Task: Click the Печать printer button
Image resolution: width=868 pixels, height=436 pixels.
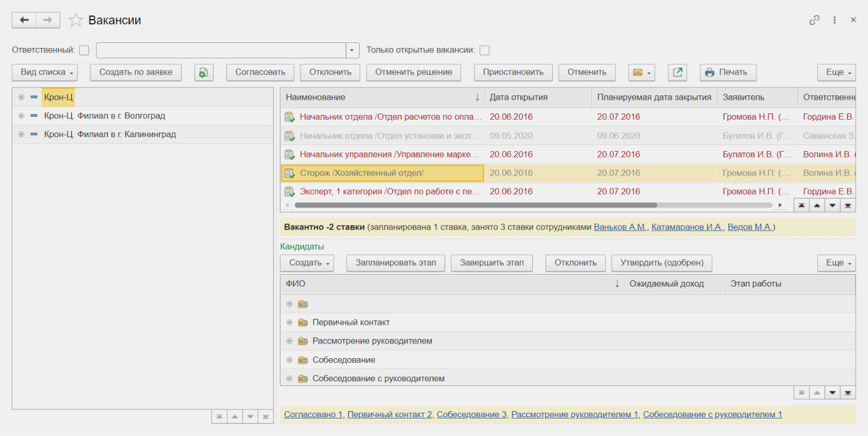Action: click(728, 72)
